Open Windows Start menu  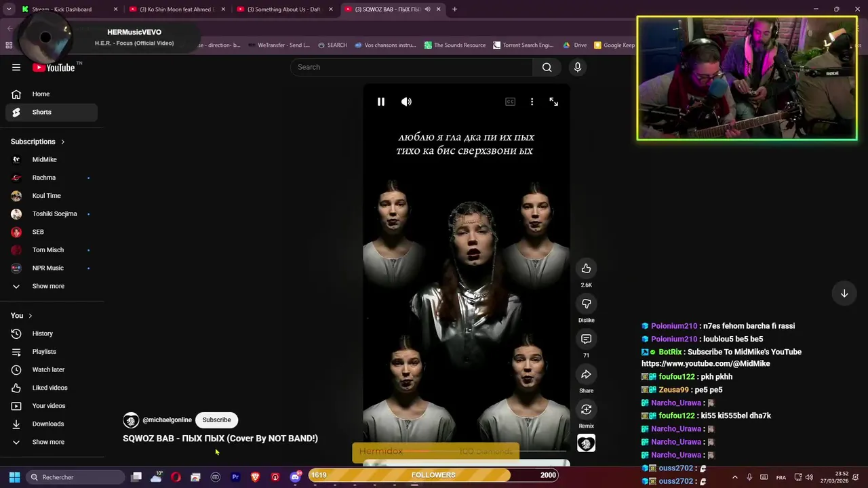[x=14, y=477]
